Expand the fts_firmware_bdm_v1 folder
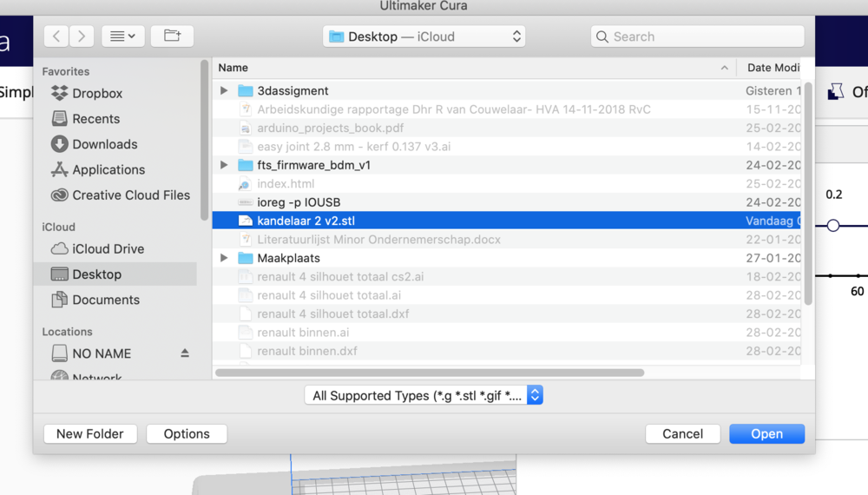Screen dimensions: 868x495 tap(224, 165)
